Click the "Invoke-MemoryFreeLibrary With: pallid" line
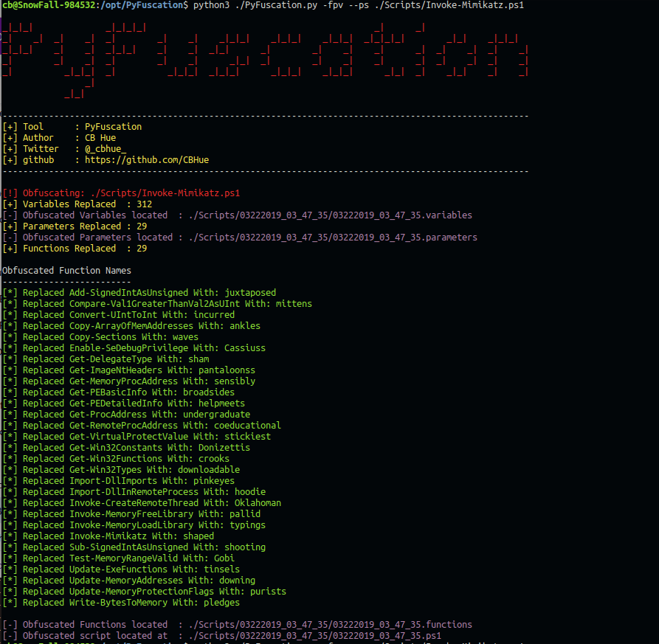The image size is (659, 644). pyautogui.click(x=131, y=513)
